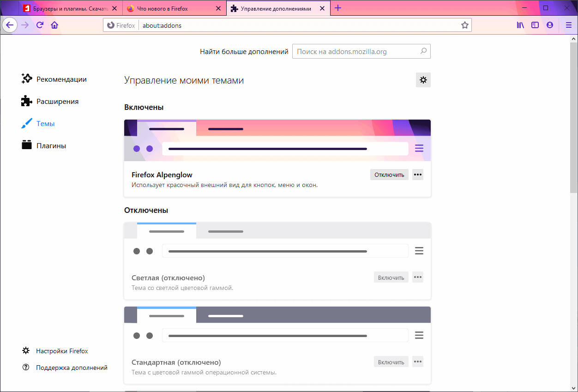Viewport: 578px width, 392px height.
Task: Close the 'Что нового в Firefox' tab
Action: click(x=219, y=9)
